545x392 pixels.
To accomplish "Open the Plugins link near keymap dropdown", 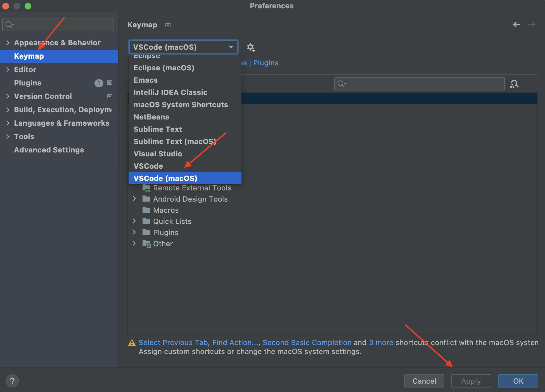I will tap(266, 63).
